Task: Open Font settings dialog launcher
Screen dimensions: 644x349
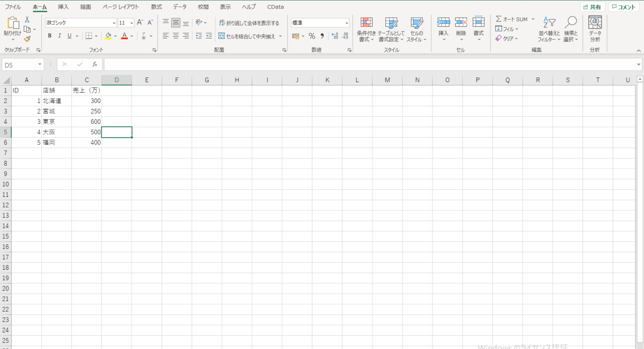Action: point(155,50)
